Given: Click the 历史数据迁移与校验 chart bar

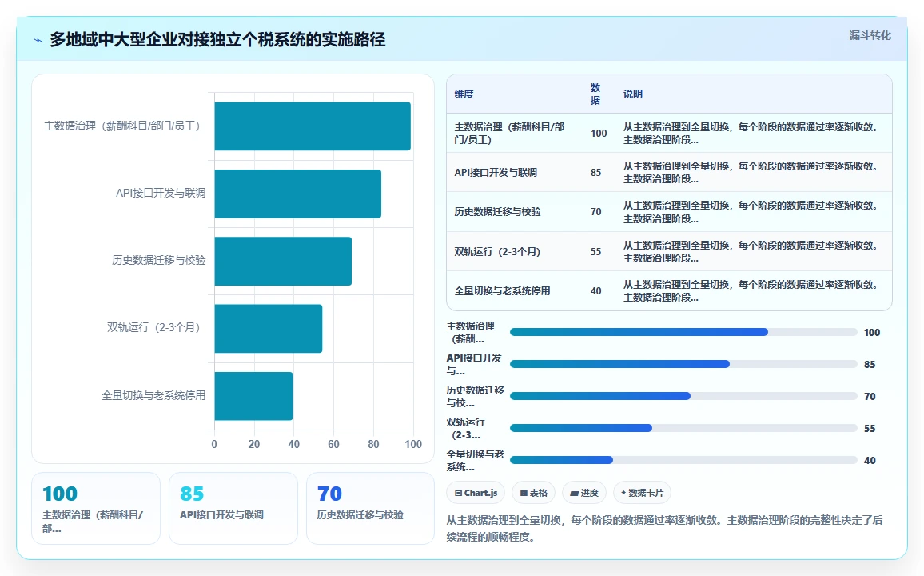Looking at the screenshot, I should pyautogui.click(x=283, y=261).
